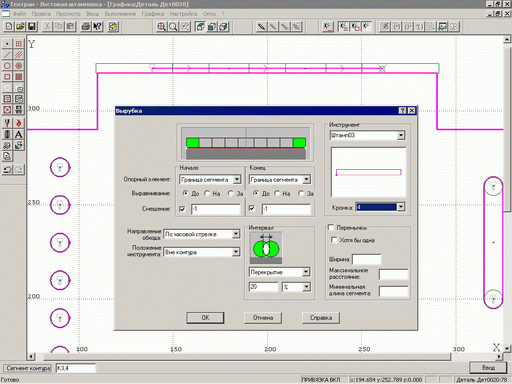Select the circle drawing tool
Image resolution: width=512 pixels, height=384 pixels.
tap(7, 66)
